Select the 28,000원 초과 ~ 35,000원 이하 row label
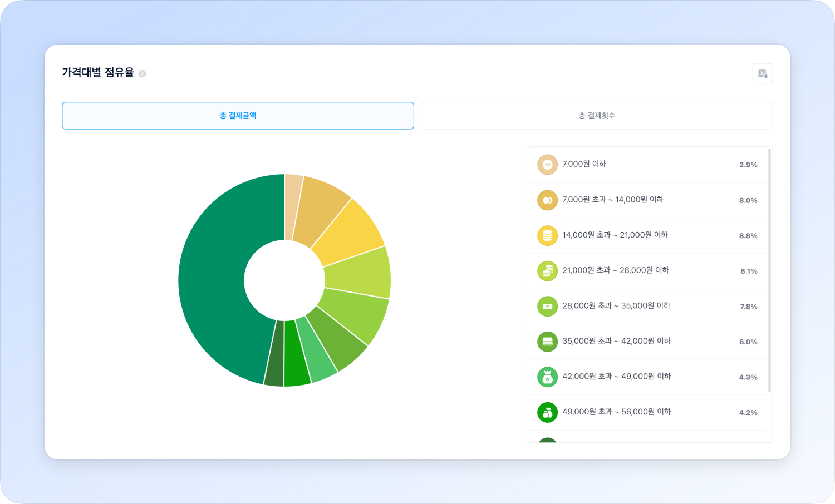Image resolution: width=835 pixels, height=504 pixels. pos(616,305)
